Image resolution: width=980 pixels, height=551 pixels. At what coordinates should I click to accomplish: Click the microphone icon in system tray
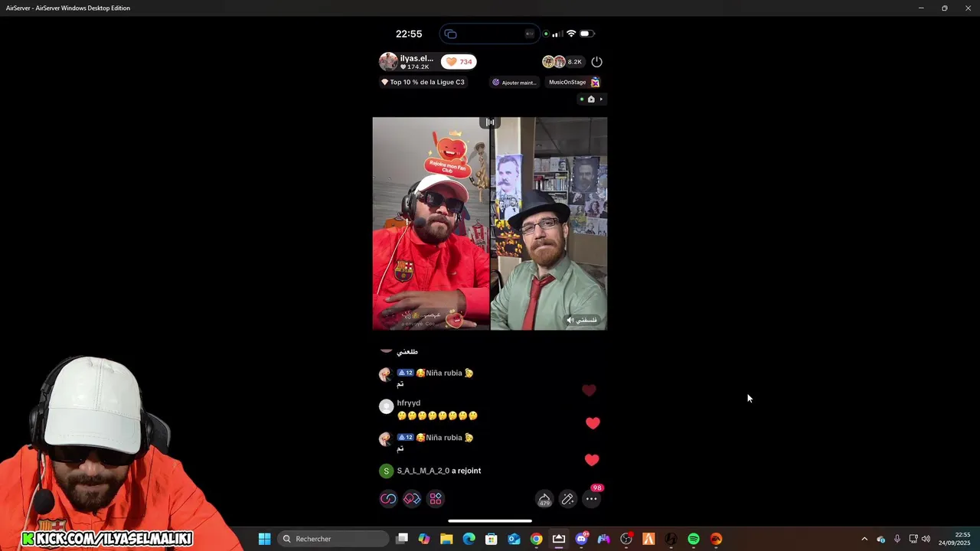(897, 539)
